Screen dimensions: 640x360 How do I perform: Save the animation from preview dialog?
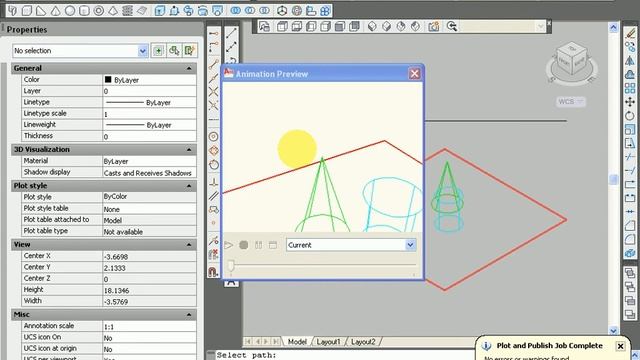click(273, 245)
